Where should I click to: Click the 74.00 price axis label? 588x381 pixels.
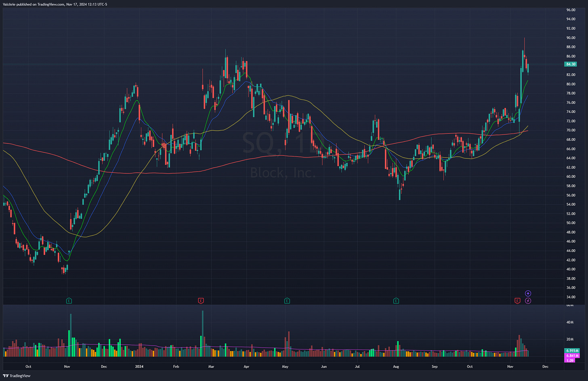(x=571, y=112)
